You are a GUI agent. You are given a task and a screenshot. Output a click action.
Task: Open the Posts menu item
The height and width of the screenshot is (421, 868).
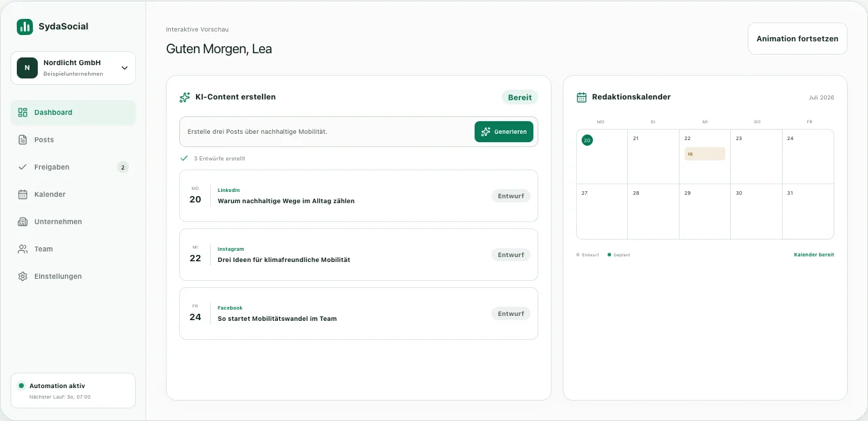click(x=73, y=139)
